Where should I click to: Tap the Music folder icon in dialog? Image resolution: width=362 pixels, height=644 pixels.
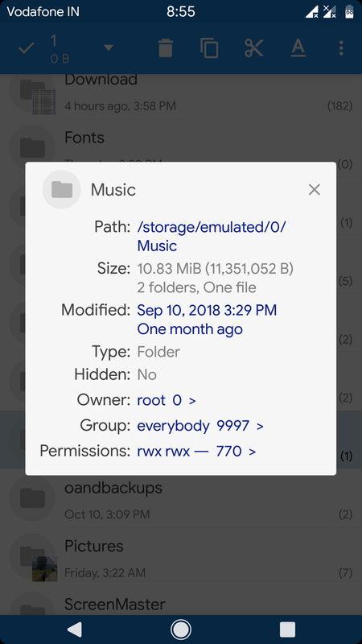pos(62,190)
